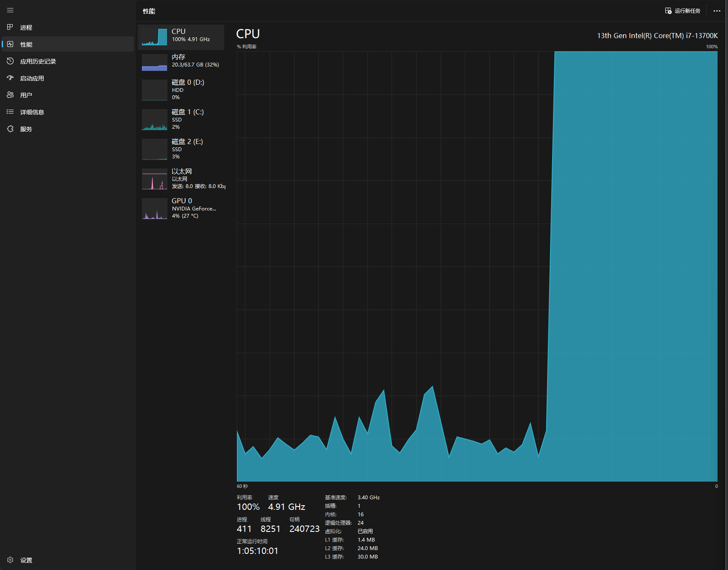Open the 进程 tab
The height and width of the screenshot is (570, 728).
[68, 27]
